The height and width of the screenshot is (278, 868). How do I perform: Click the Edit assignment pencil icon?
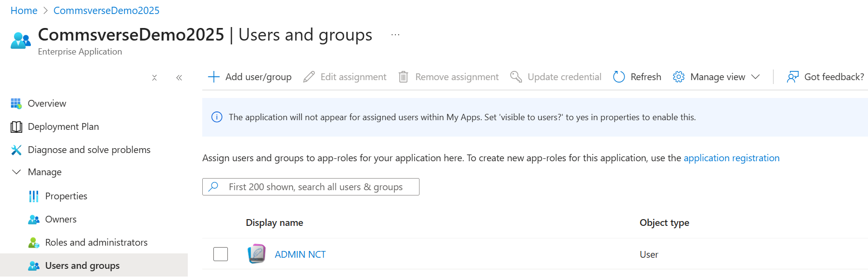tap(309, 77)
